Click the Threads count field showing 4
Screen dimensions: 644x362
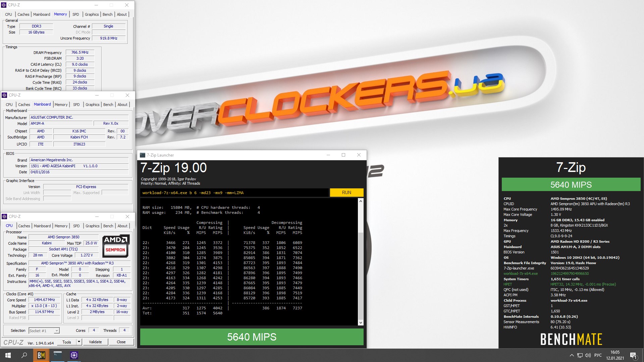(x=124, y=330)
